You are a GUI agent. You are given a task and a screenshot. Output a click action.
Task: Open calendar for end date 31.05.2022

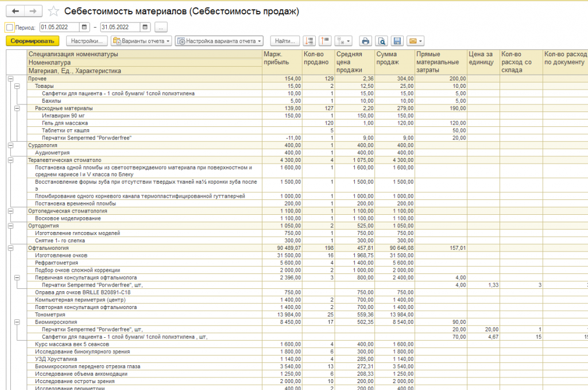coord(145,27)
